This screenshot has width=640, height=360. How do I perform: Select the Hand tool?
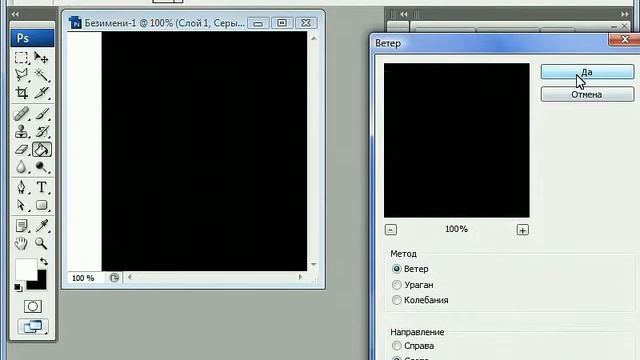21,243
